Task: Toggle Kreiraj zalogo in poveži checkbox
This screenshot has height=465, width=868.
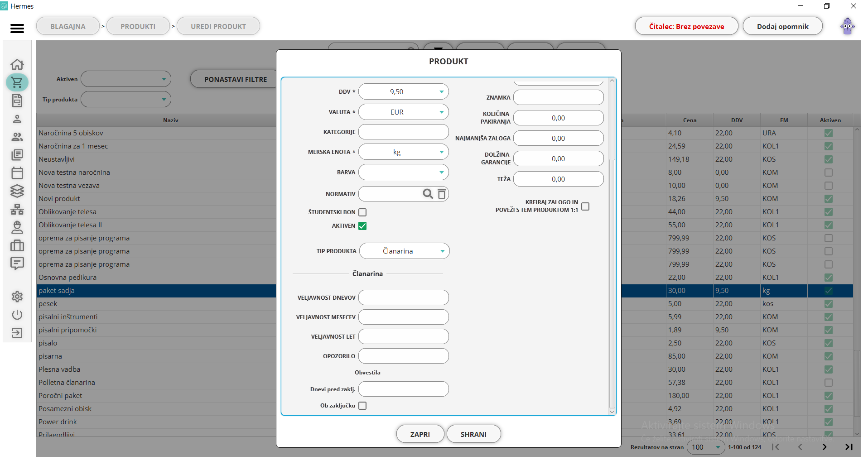Action: [585, 206]
